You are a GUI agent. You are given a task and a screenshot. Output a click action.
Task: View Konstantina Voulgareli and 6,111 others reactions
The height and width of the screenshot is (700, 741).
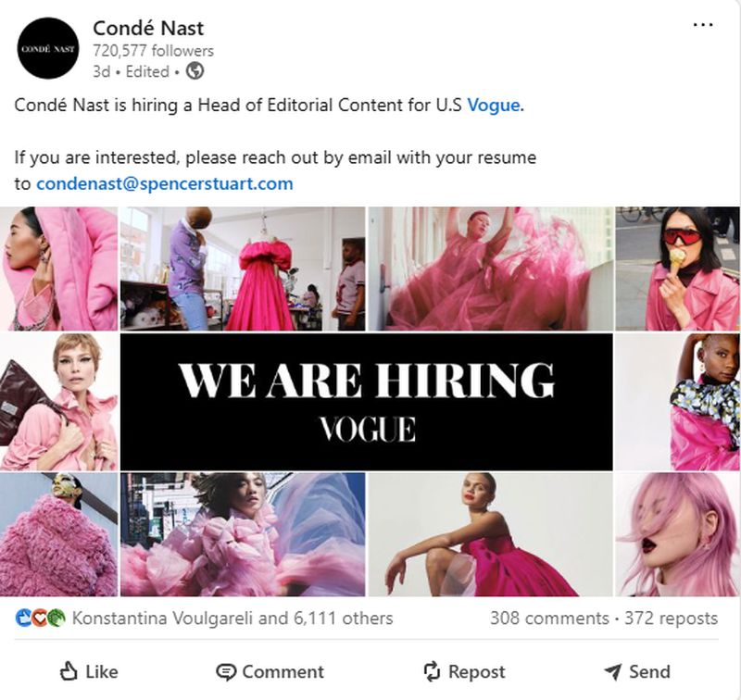click(x=232, y=618)
